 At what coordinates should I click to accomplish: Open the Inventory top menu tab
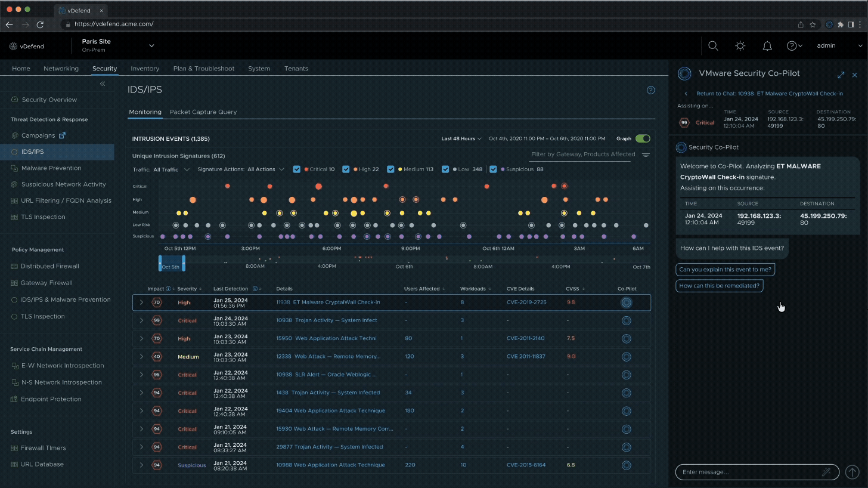[145, 69]
